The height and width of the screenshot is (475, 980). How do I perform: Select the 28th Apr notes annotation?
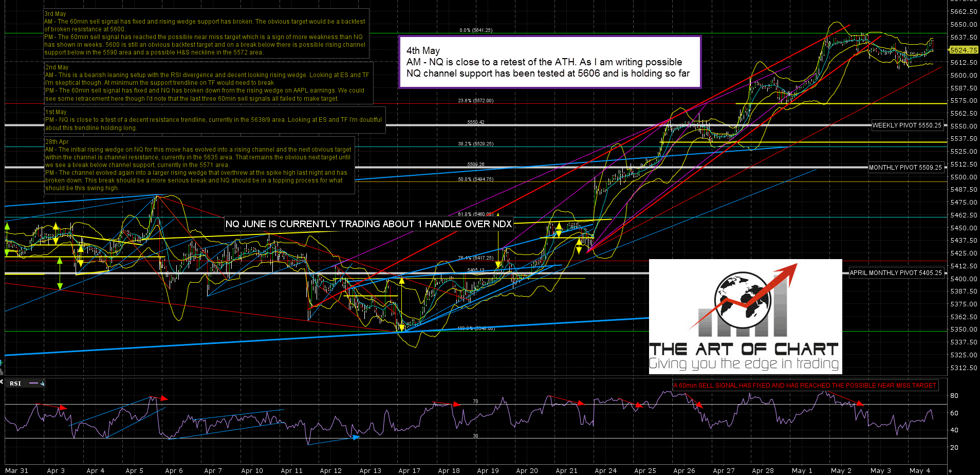199,165
